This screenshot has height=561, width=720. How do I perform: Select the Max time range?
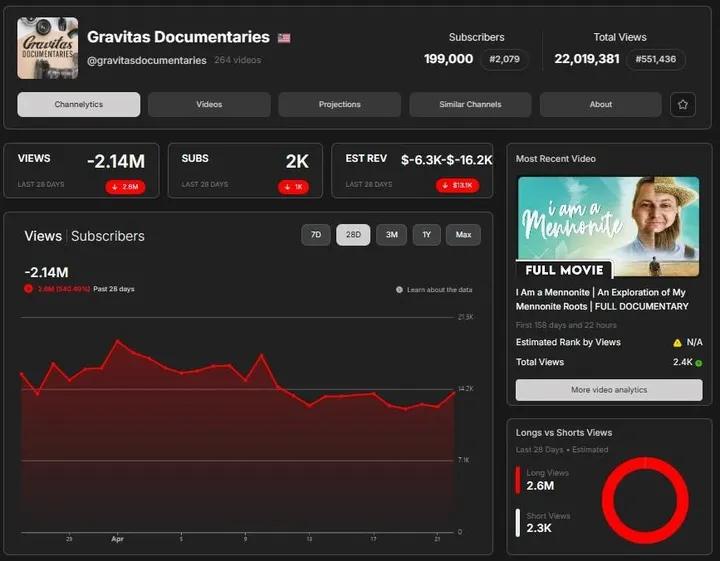(463, 235)
